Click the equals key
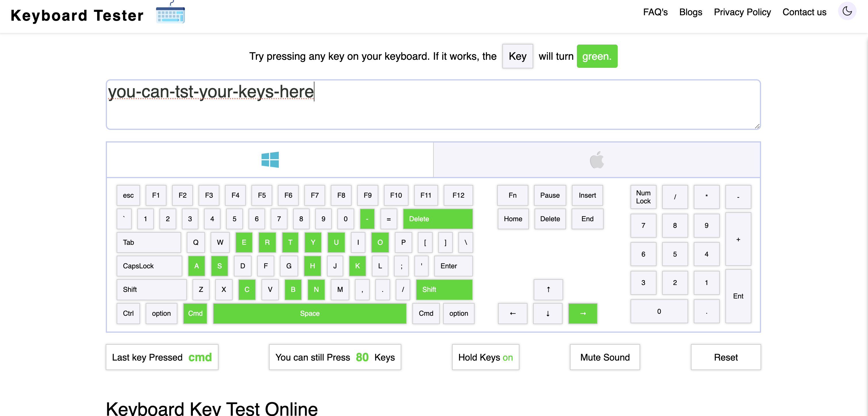868x416 pixels. click(x=389, y=219)
